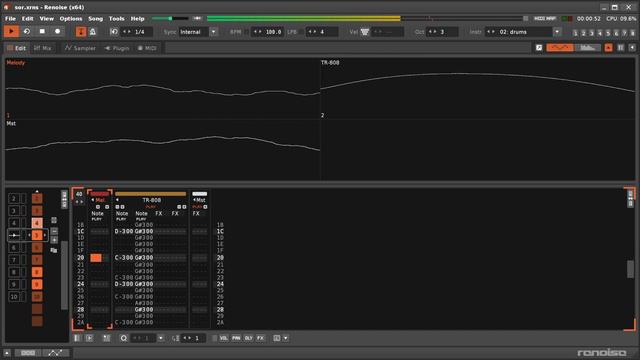The width and height of the screenshot is (640, 360).
Task: Toggle the DLY column button
Action: click(x=248, y=338)
